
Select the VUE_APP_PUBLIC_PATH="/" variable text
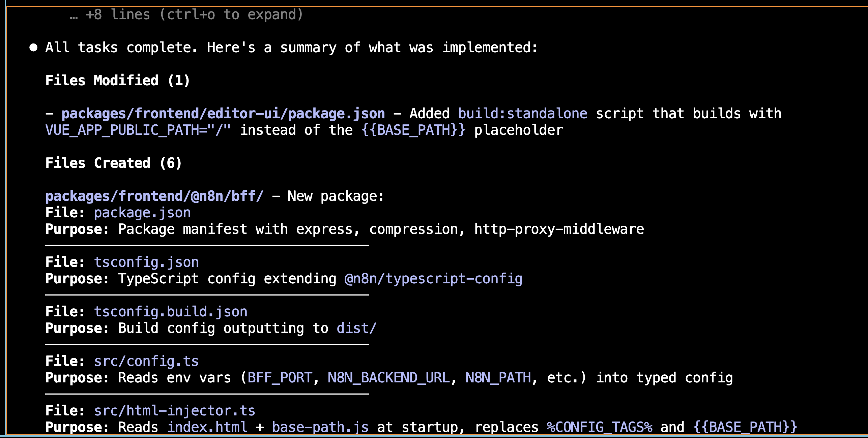pyautogui.click(x=138, y=130)
